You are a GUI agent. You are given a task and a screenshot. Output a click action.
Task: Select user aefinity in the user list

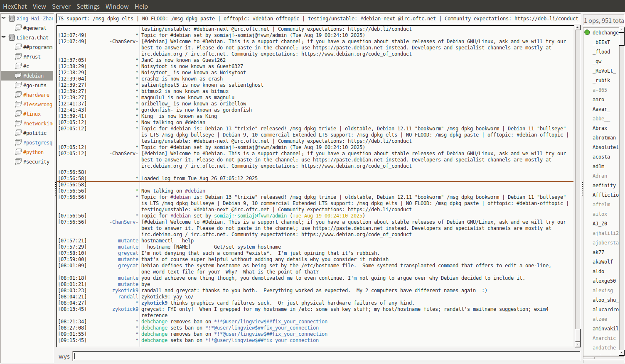[604, 185]
